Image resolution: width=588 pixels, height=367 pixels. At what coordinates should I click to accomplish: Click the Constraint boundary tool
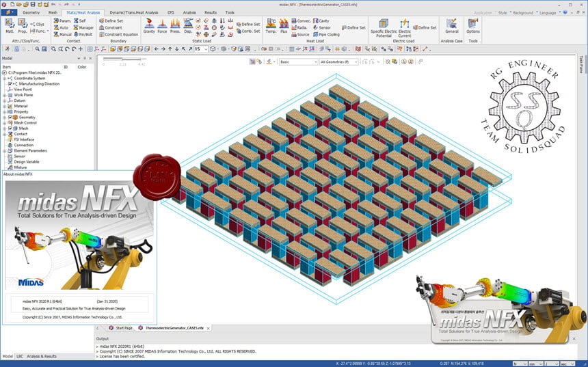click(111, 28)
